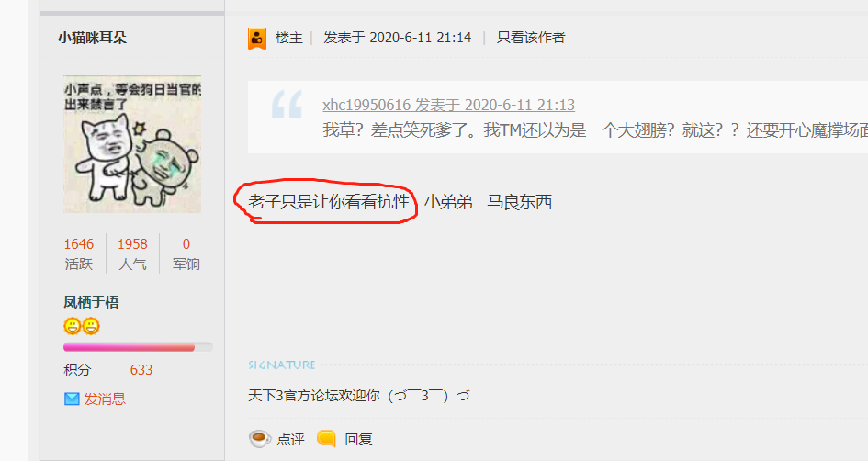Click the pink points progress bar
Screen dimensions: 868x461
click(x=138, y=347)
